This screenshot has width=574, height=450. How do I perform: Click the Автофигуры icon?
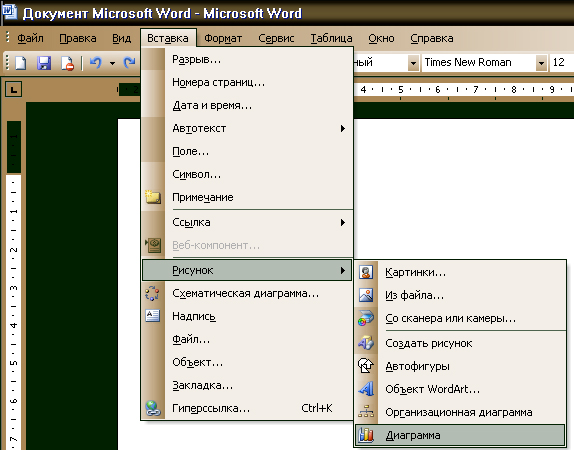366,366
